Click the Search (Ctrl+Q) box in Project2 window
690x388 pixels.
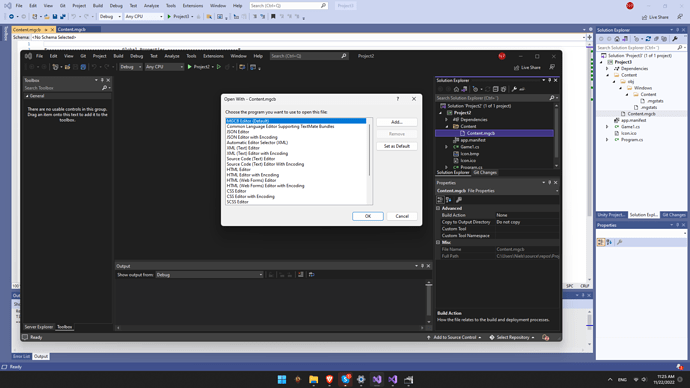coord(308,56)
